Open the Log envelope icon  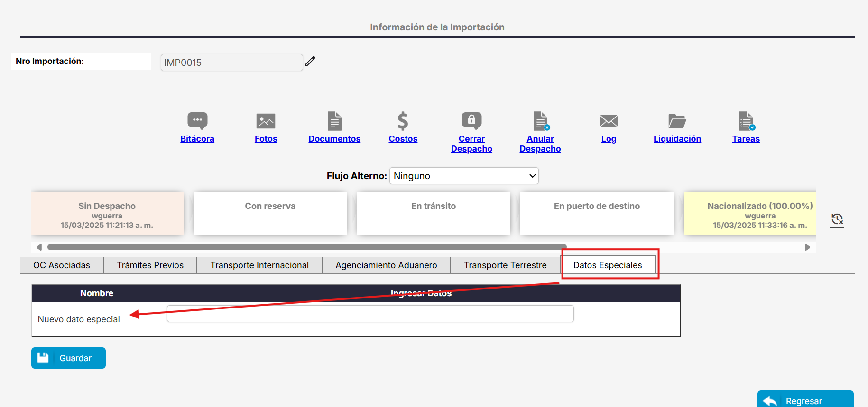click(x=609, y=121)
